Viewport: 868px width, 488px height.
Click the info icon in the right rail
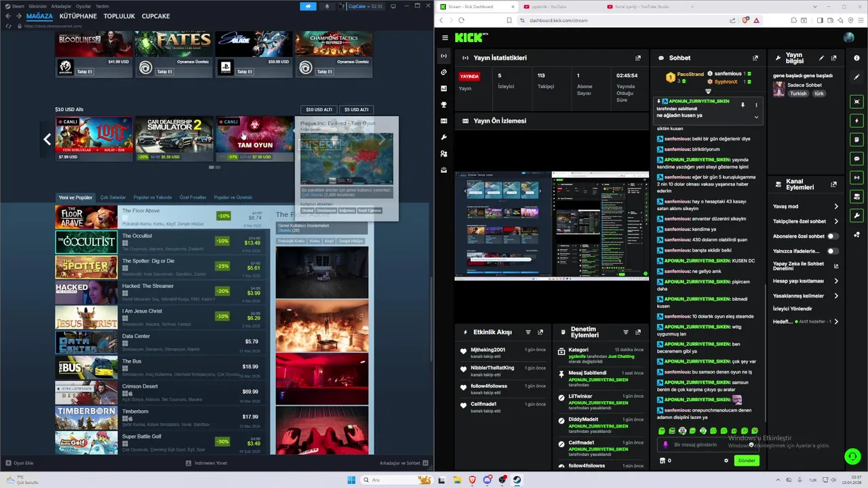pyautogui.click(x=857, y=58)
